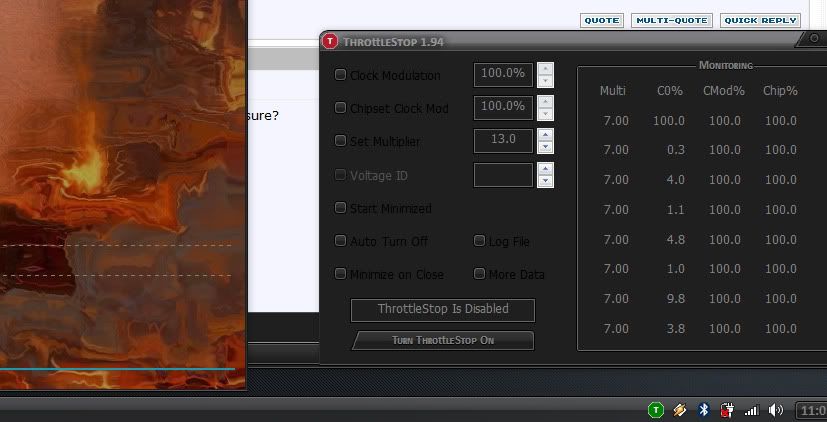Screen dimensions: 827x422
Task: Click the CMod% column header
Action: coord(724,91)
